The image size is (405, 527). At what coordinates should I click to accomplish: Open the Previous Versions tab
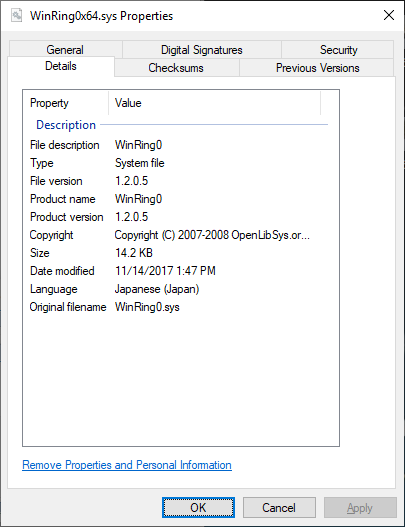317,68
